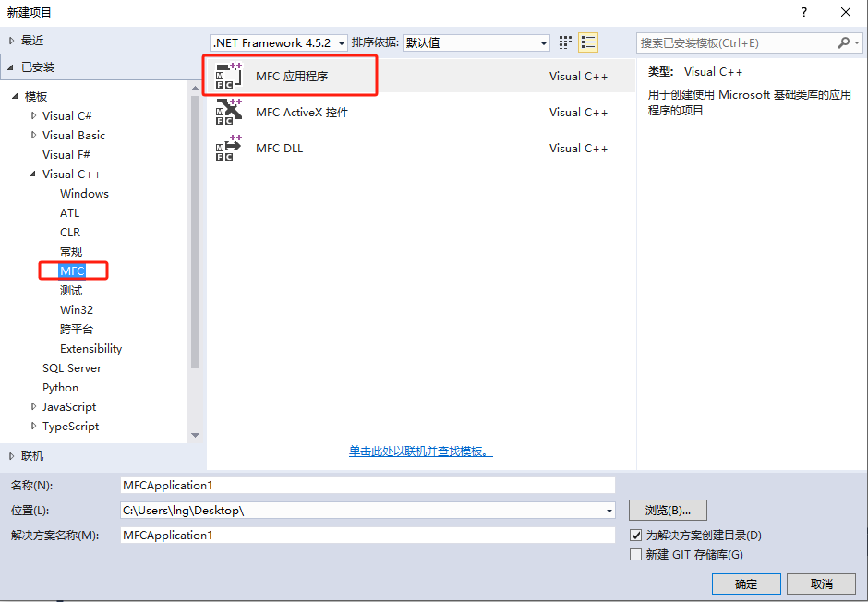Open the search options dropdown arrow
This screenshot has width=868, height=602.
coord(857,42)
